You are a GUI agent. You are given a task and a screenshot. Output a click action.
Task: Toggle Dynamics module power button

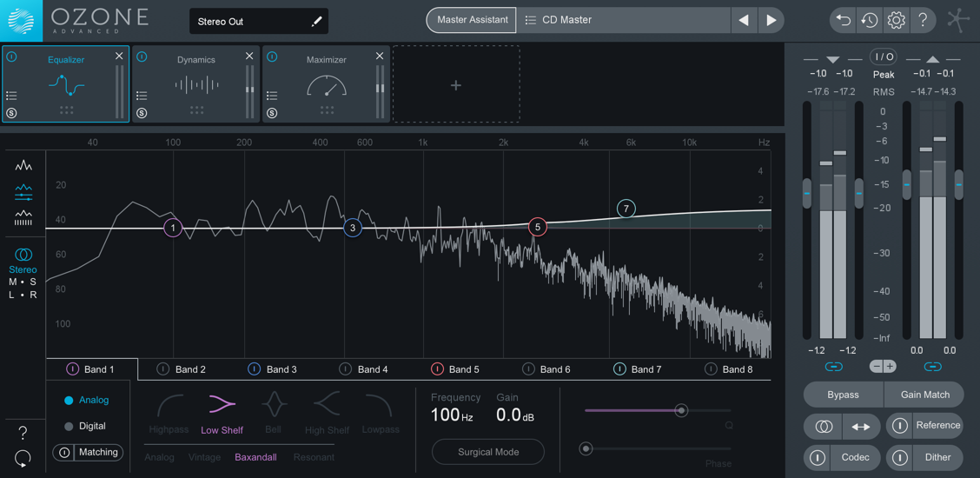(142, 56)
